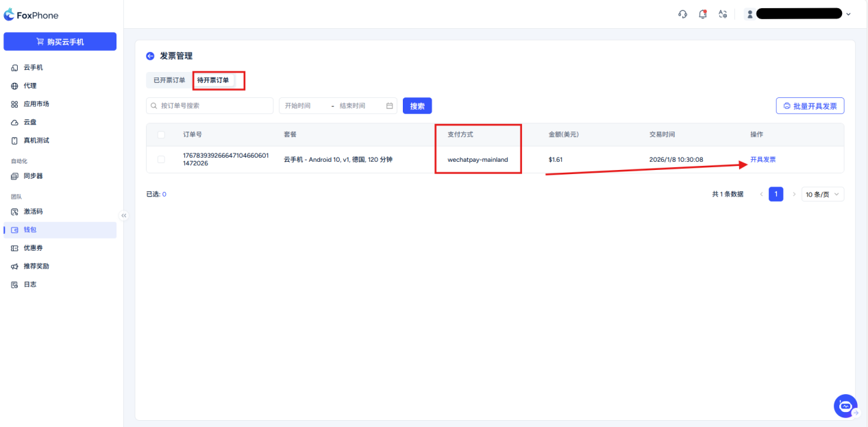868x427 pixels.
Task: Click the calendar icon in date range
Action: coord(390,106)
